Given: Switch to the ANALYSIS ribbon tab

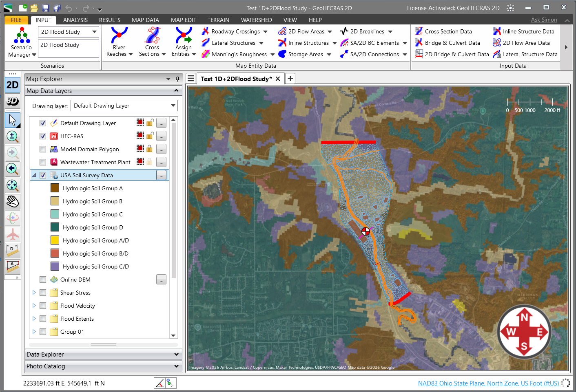Looking at the screenshot, I should [x=75, y=20].
